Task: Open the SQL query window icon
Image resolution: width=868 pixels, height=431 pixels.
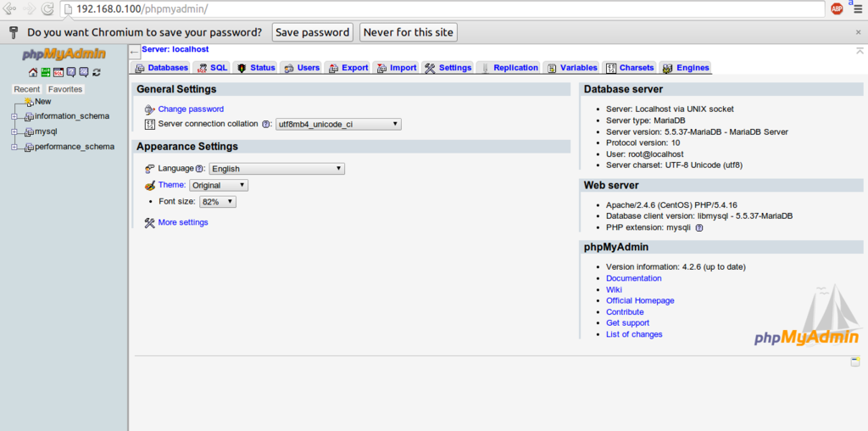Action: 58,72
